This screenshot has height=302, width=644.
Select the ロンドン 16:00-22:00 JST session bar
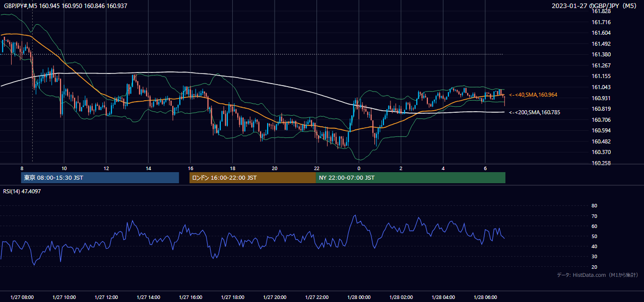tap(252, 178)
